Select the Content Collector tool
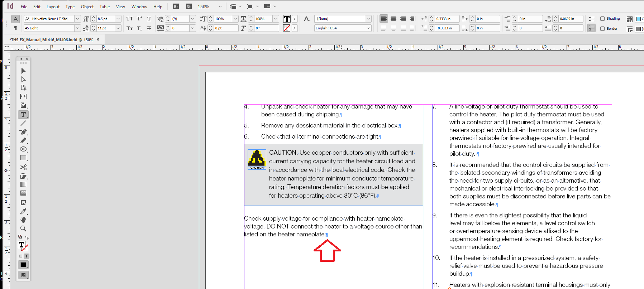The width and height of the screenshot is (644, 289). coord(23,105)
